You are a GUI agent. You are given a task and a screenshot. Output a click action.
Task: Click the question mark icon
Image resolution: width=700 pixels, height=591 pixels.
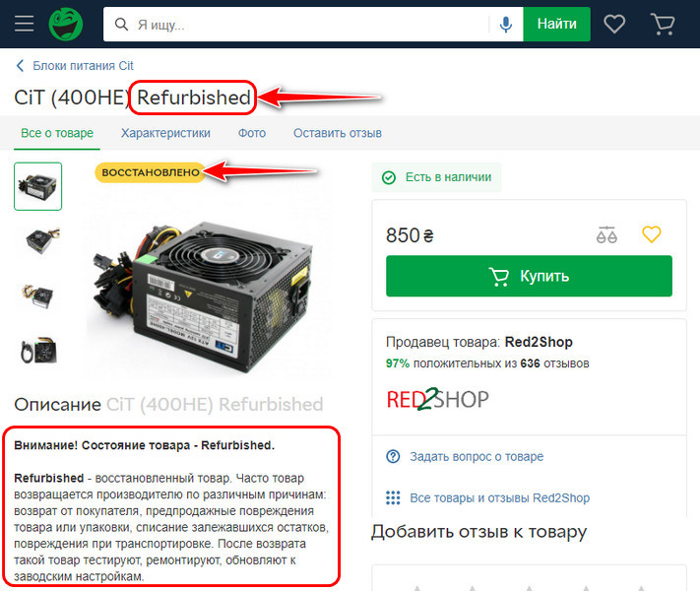393,456
